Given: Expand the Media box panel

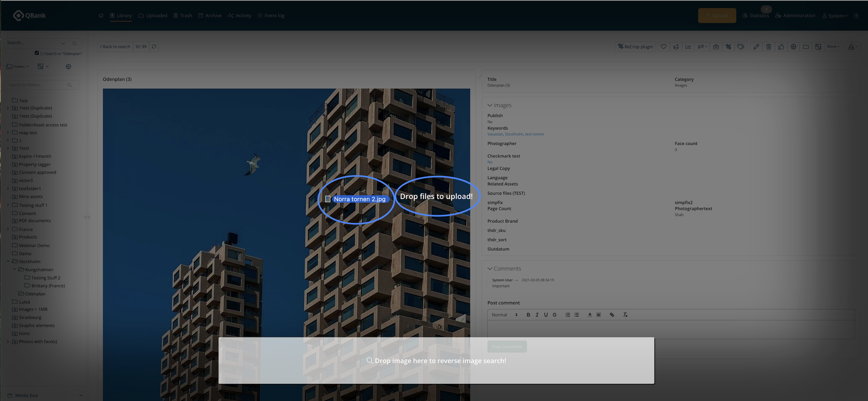Looking at the screenshot, I should [80, 395].
